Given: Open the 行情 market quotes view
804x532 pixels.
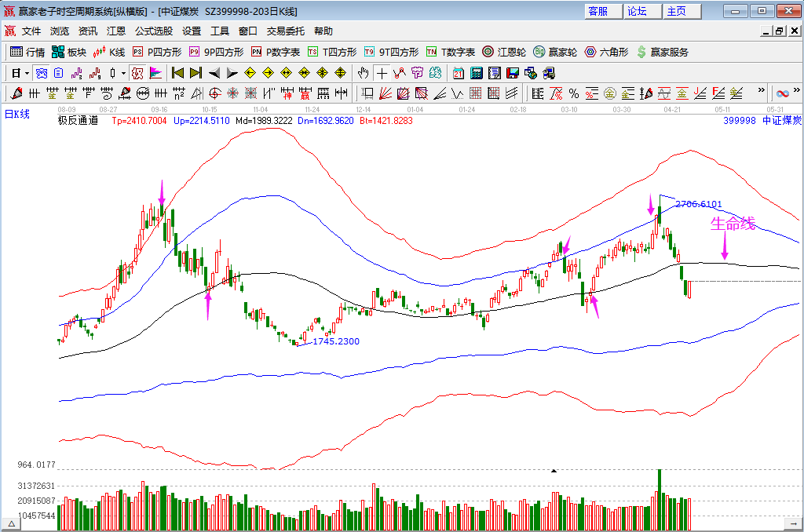Looking at the screenshot, I should (27, 52).
